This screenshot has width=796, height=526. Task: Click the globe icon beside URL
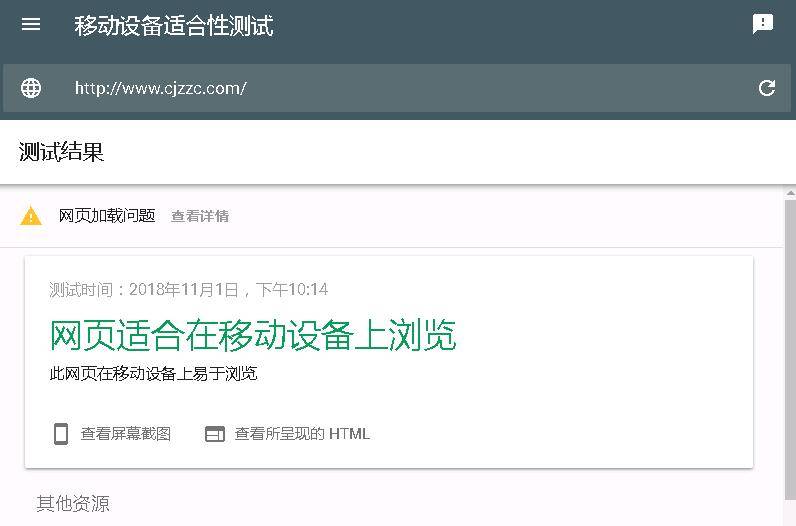click(x=31, y=88)
